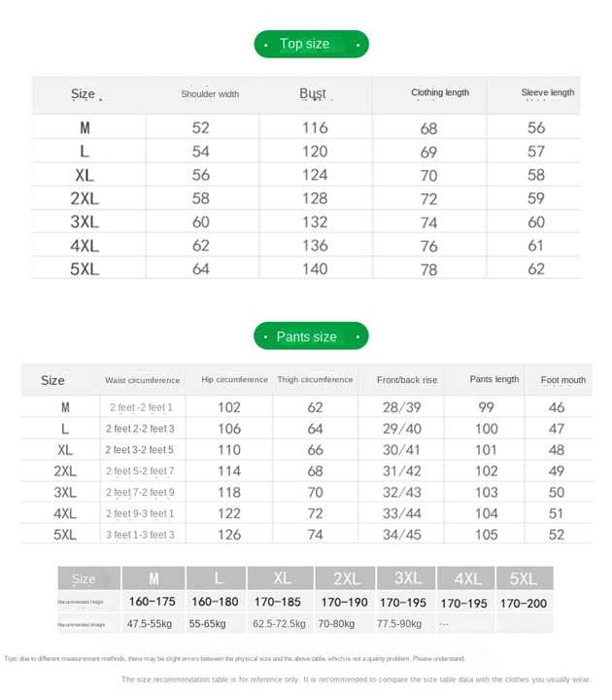This screenshot has width=612, height=700.
Task: Click the Foot mouth column header
Action: coord(562,380)
